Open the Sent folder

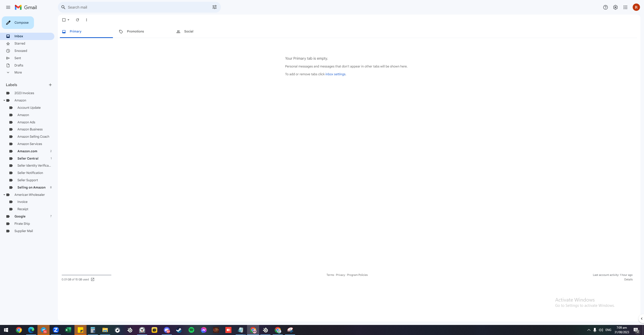(x=27, y=58)
